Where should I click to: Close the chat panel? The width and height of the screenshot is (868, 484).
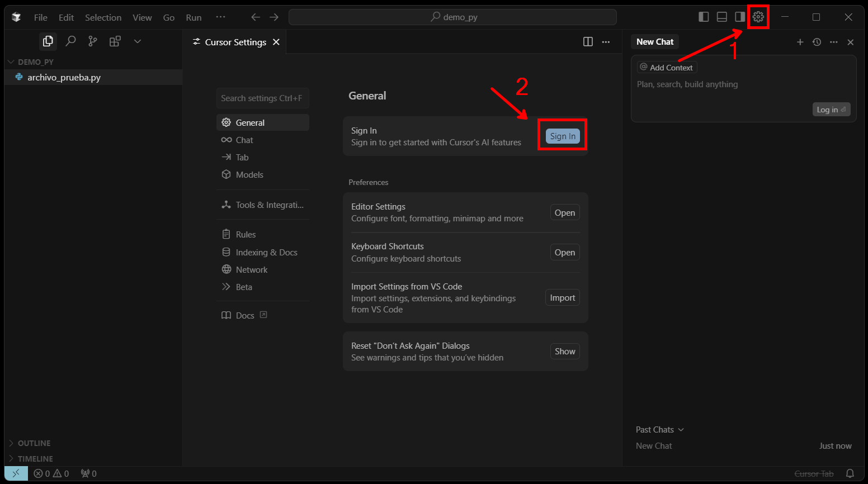851,42
